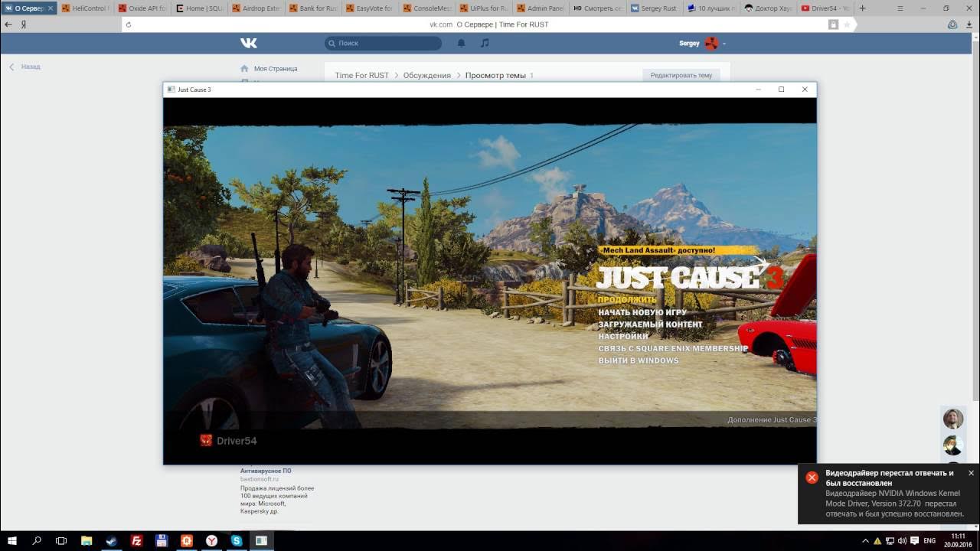Click the Just Cause 3 window title icon

click(x=171, y=90)
